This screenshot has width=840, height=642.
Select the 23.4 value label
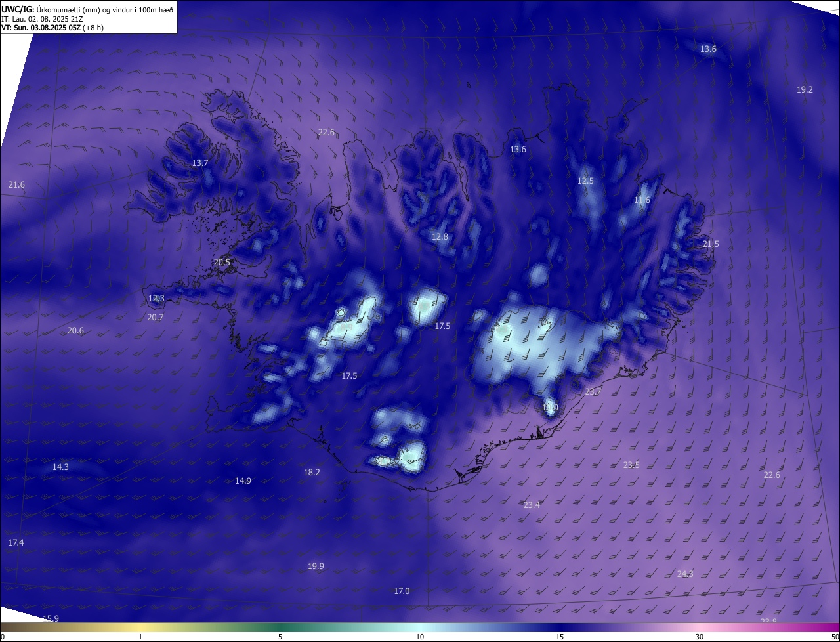pyautogui.click(x=532, y=505)
